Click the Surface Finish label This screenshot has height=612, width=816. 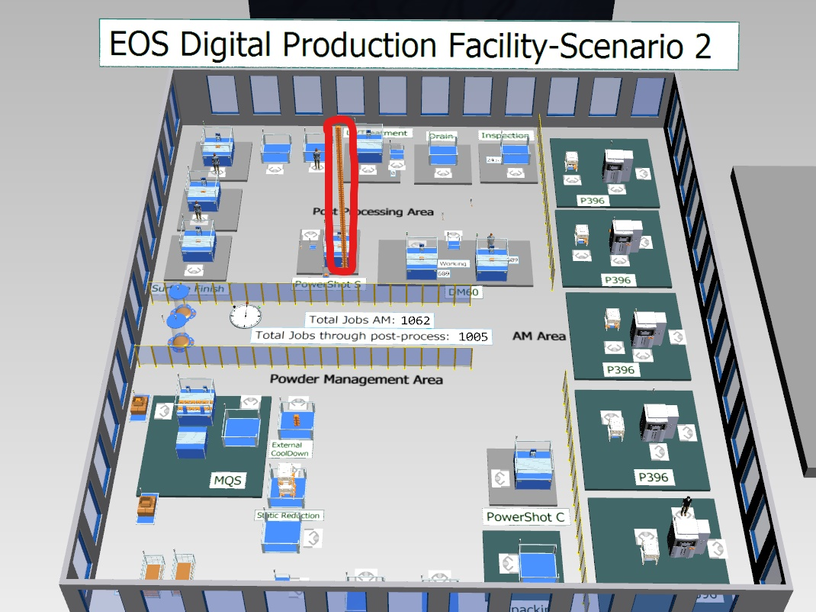pyautogui.click(x=188, y=288)
